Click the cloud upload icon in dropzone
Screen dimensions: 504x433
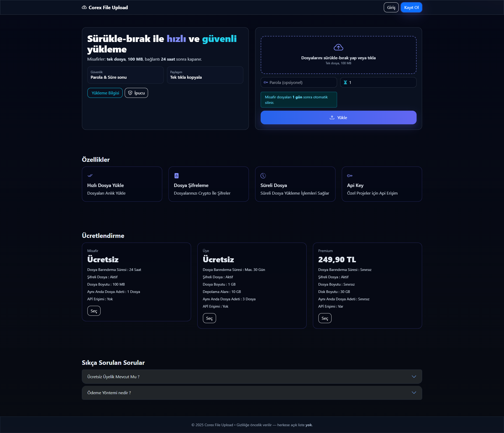point(338,47)
